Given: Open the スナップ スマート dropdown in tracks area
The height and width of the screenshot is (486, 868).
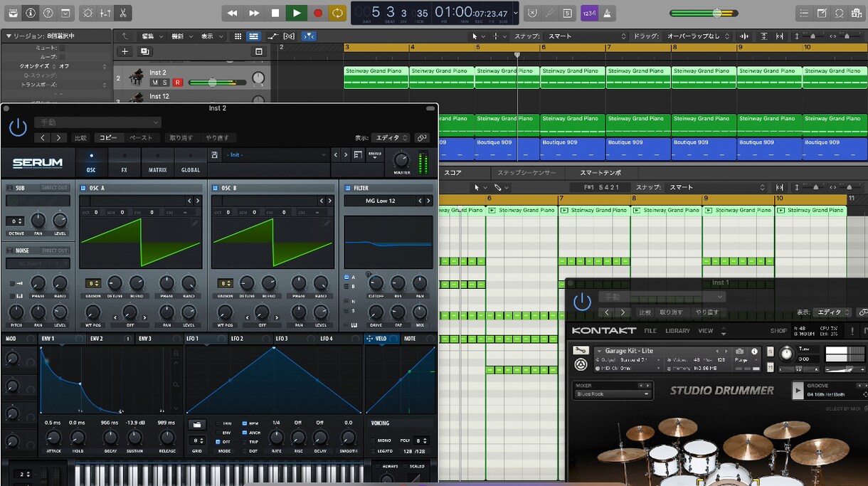Looking at the screenshot, I should (587, 36).
